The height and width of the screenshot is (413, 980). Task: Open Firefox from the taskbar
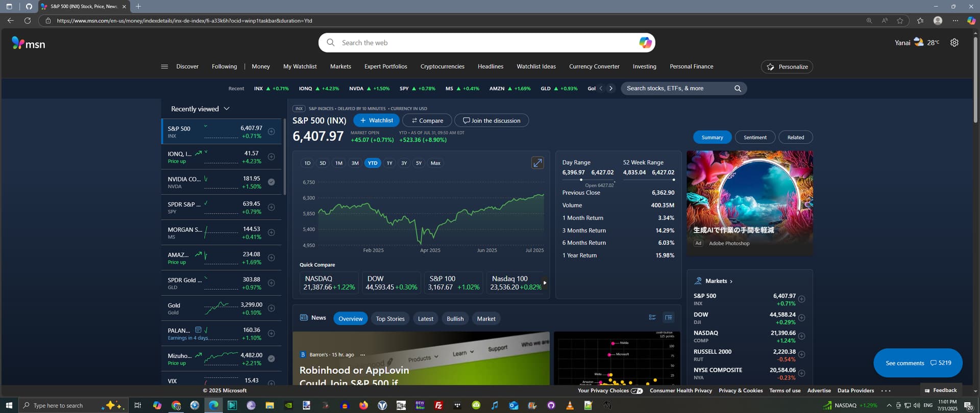[x=363, y=405]
